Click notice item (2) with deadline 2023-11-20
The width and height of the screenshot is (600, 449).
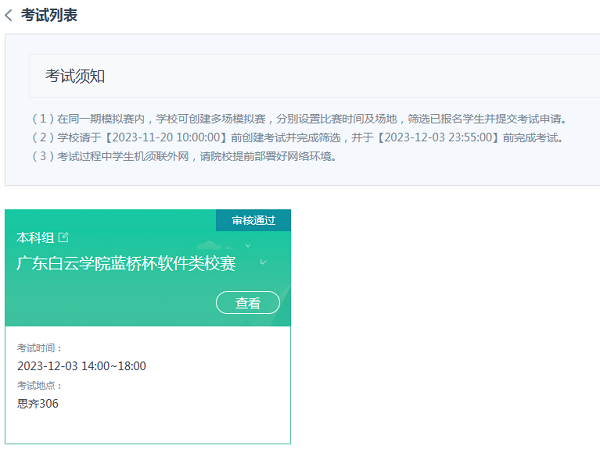pyautogui.click(x=298, y=137)
